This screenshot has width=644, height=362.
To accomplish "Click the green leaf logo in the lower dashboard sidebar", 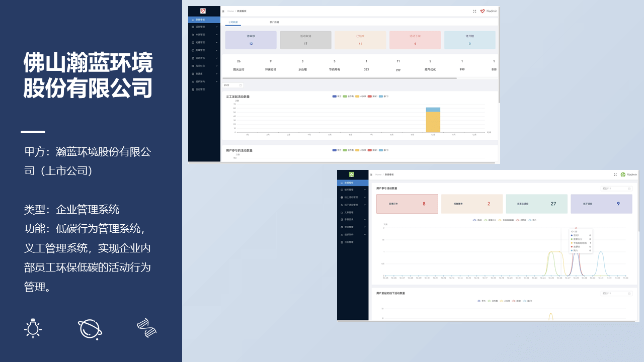I will click(x=352, y=174).
